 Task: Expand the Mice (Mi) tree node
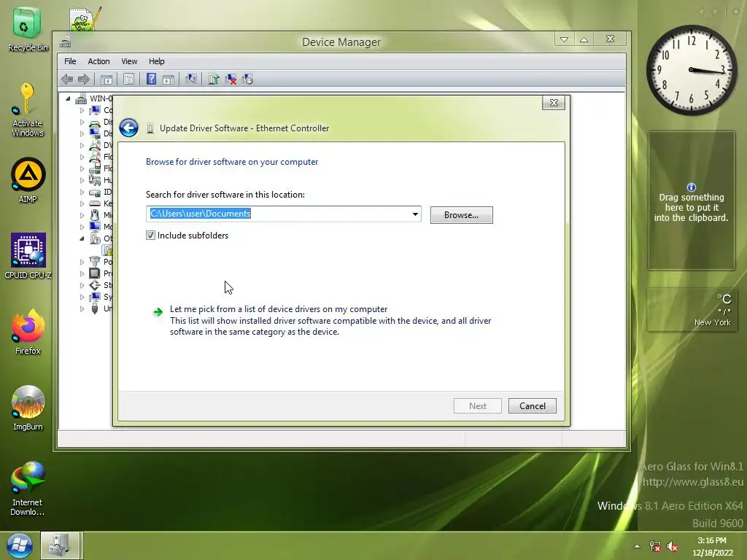coord(82,215)
